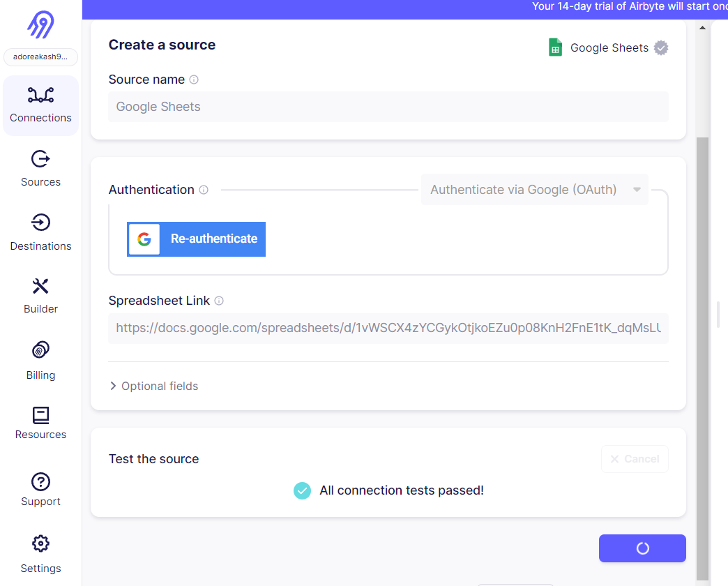Click info icon next to Spreadsheet Link
This screenshot has width=728, height=586.
(x=219, y=301)
